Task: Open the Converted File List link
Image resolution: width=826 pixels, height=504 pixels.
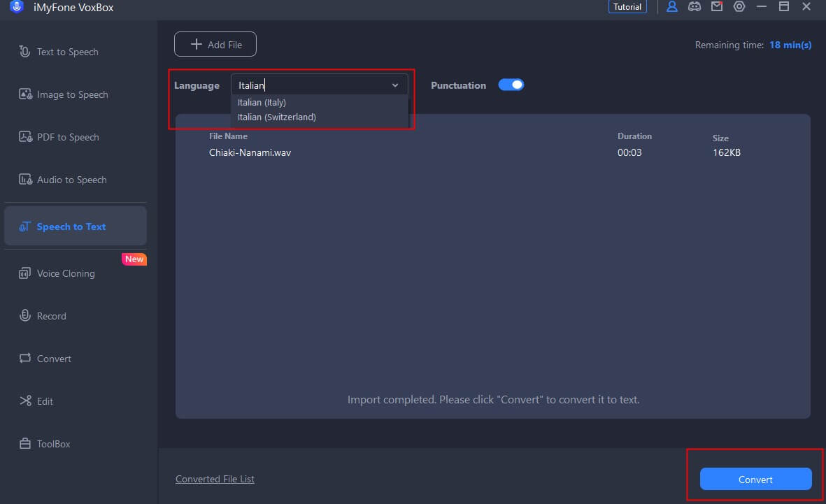Action: pos(215,479)
